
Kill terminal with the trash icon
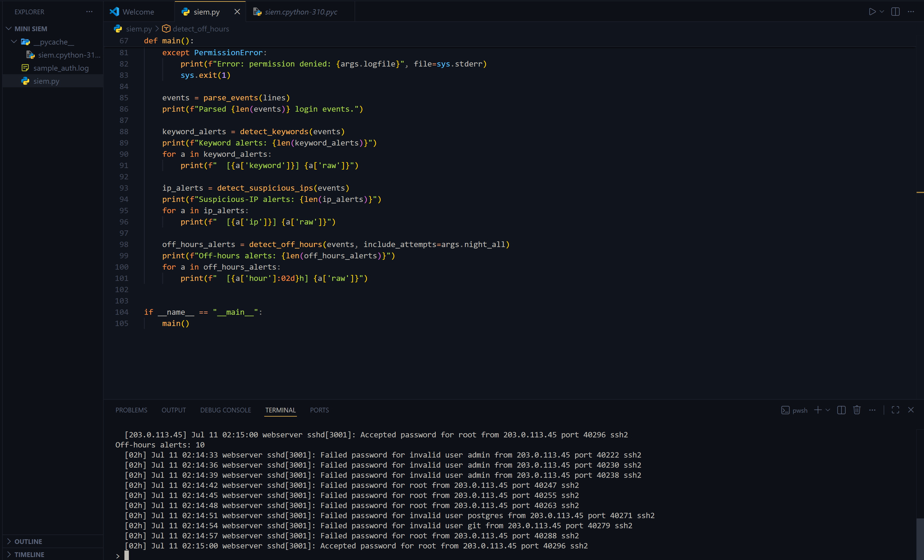(857, 410)
